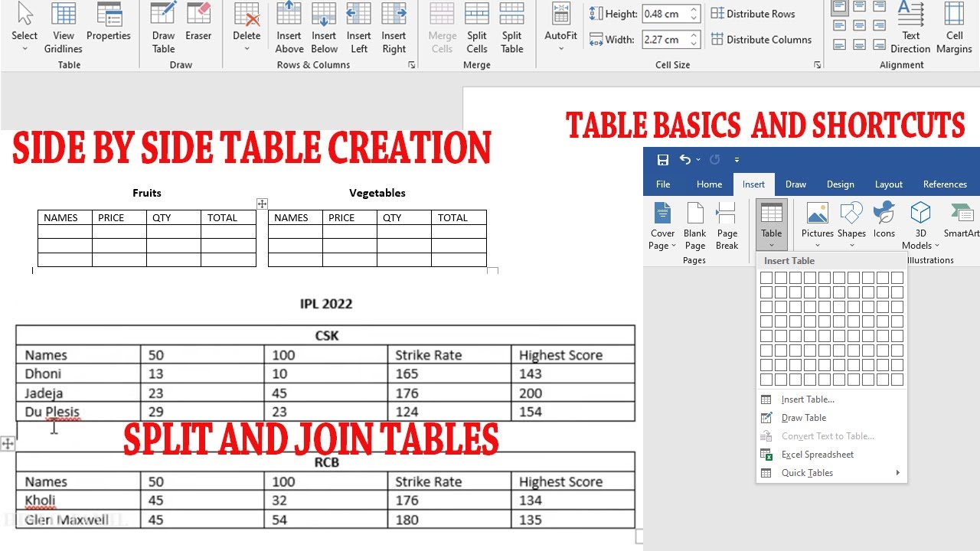Switch to the References tab
Screen dimensions: 980x551
[x=945, y=184]
